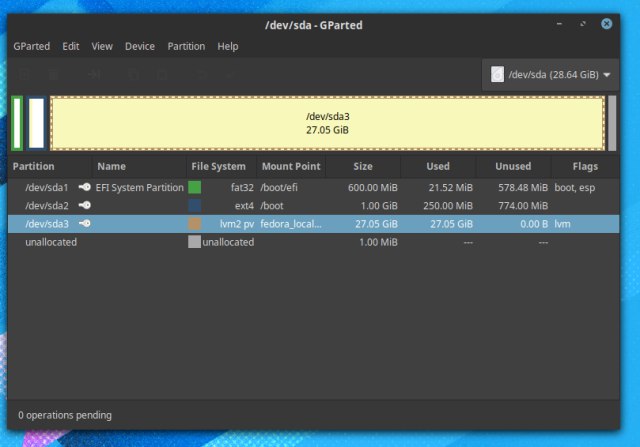The width and height of the screenshot is (640, 447).
Task: Click the tan lvm2 pv color swatch
Action: click(194, 224)
